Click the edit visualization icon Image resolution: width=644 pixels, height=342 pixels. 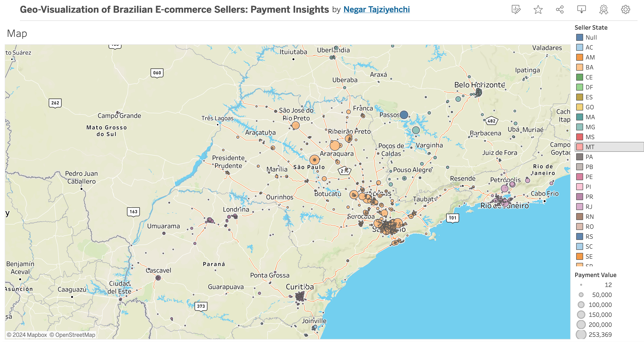point(516,9)
